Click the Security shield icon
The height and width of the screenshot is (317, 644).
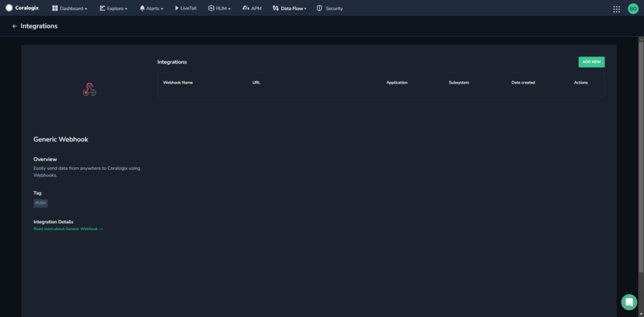319,8
